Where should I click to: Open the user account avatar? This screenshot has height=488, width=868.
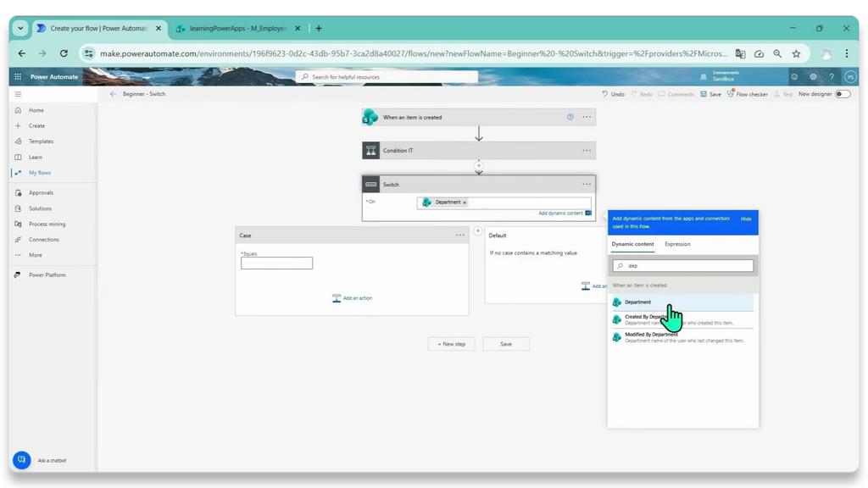coord(850,77)
